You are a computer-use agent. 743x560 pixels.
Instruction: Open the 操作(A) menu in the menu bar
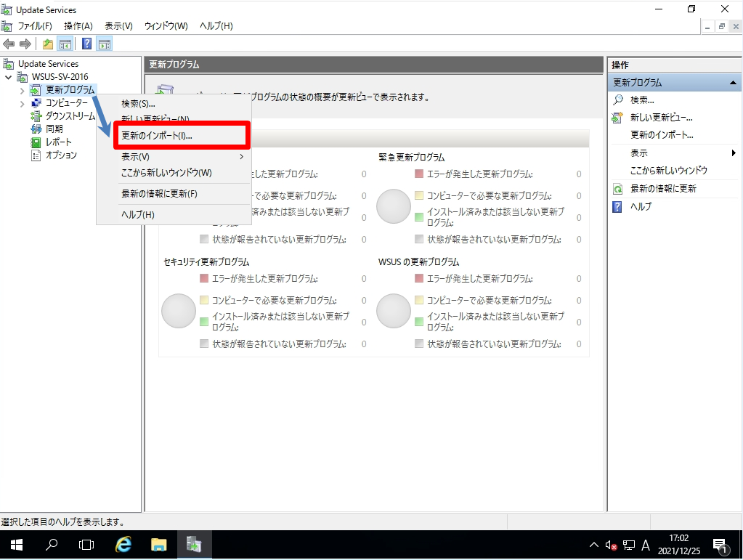coord(78,26)
